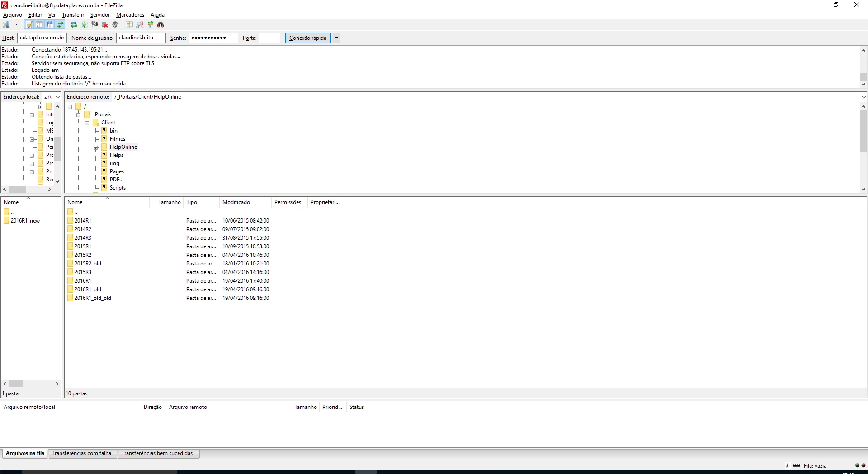Open the Editar menu

click(x=35, y=15)
